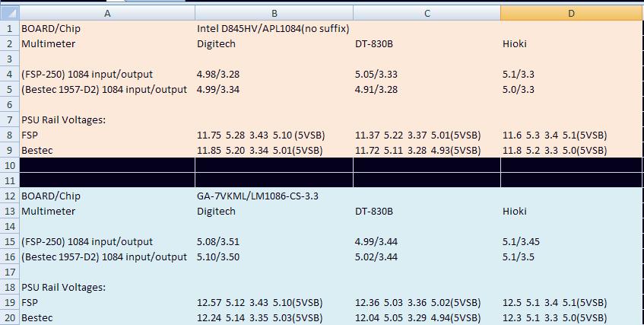The width and height of the screenshot is (644, 325).
Task: Click 'BOARD/Chip' cell in row 1
Action: point(107,28)
